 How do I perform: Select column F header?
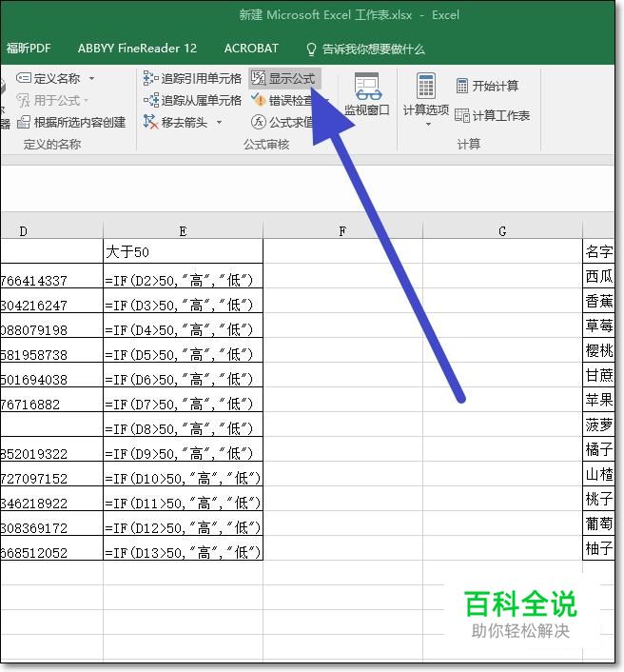[342, 231]
